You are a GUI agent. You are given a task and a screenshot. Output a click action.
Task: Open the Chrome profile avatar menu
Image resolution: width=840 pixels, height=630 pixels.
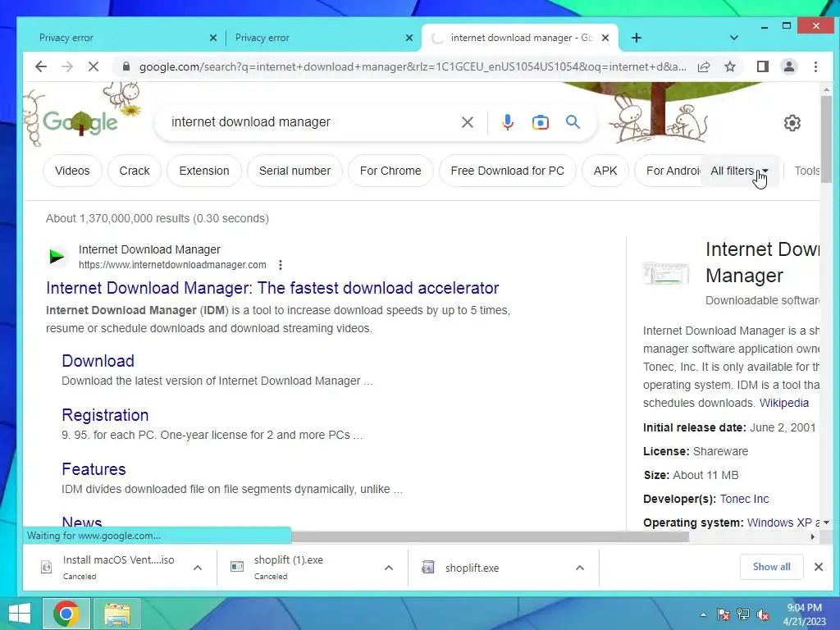pyautogui.click(x=788, y=66)
